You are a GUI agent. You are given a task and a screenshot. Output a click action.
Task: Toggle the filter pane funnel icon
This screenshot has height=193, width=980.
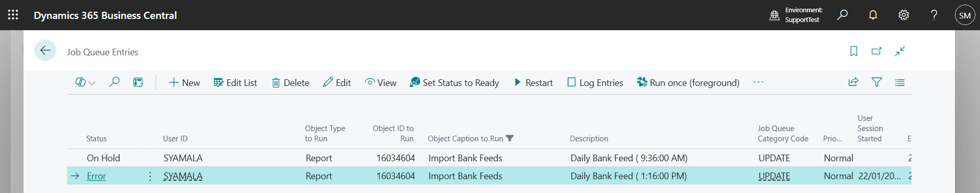click(877, 82)
